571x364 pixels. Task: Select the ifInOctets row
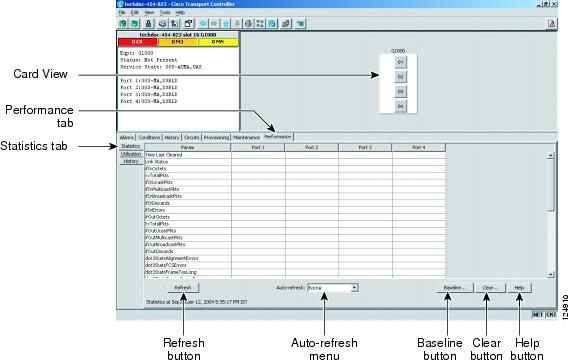(x=295, y=169)
